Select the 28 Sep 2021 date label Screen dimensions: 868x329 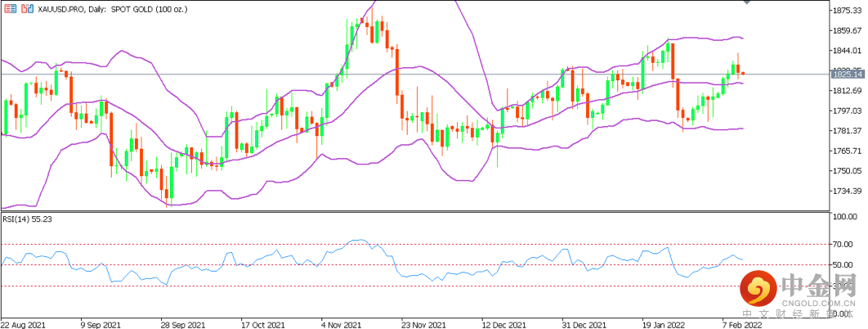coord(181,324)
